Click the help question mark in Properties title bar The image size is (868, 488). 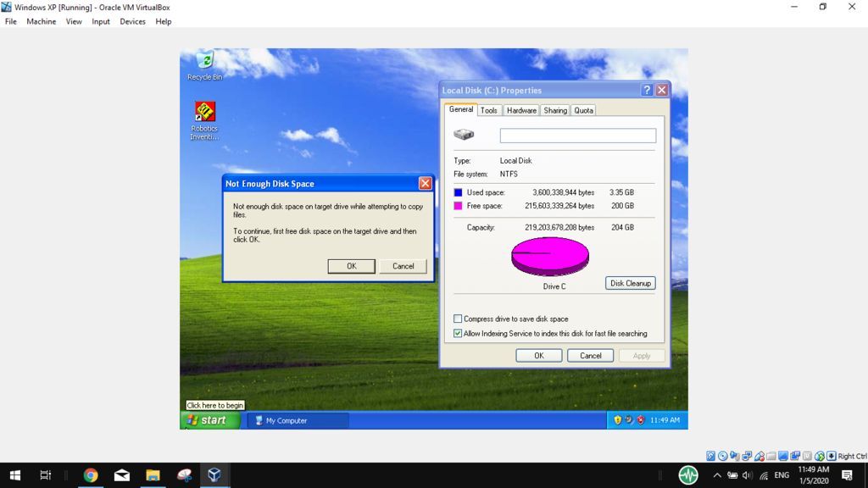click(x=647, y=90)
